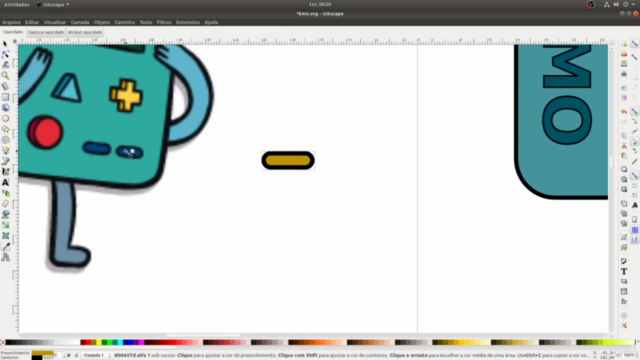
Task: Open the Extensões menu
Action: click(188, 22)
